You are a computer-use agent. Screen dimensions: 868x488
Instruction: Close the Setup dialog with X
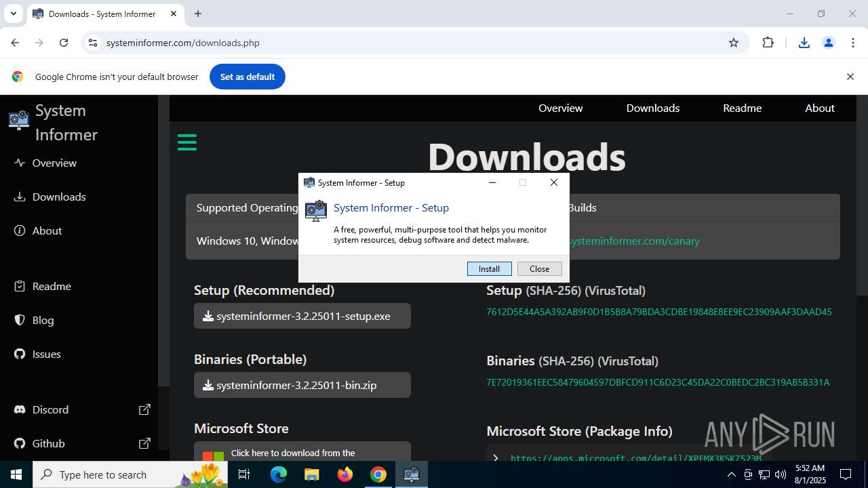(554, 182)
